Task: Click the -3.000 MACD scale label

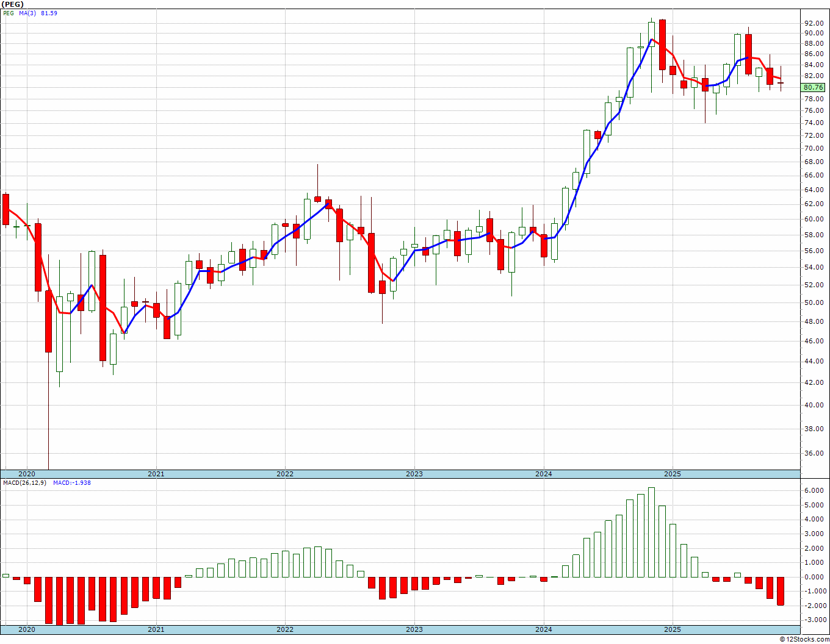Action: [813, 620]
